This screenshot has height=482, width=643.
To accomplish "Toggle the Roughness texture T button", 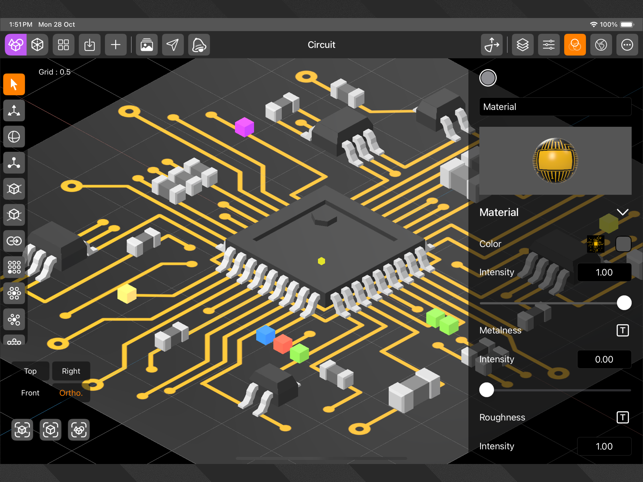I will coord(623,417).
